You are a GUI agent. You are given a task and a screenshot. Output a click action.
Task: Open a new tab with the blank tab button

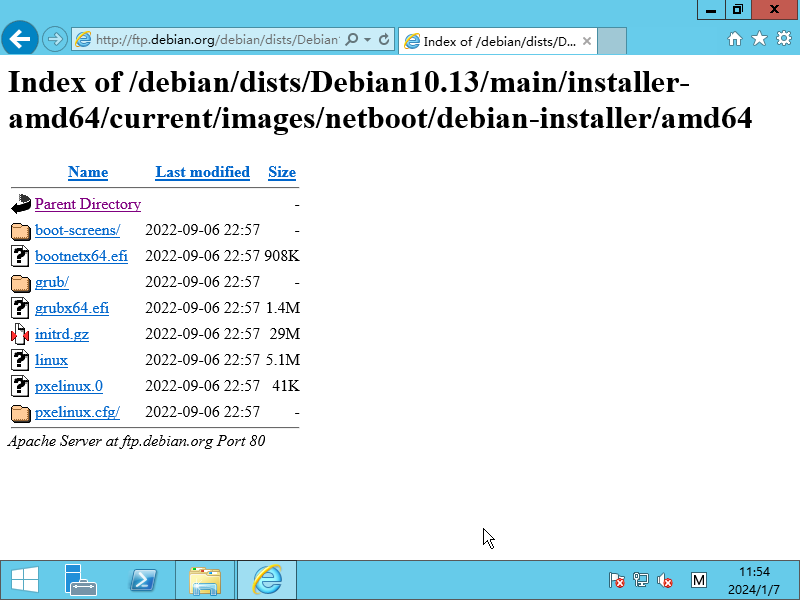612,41
